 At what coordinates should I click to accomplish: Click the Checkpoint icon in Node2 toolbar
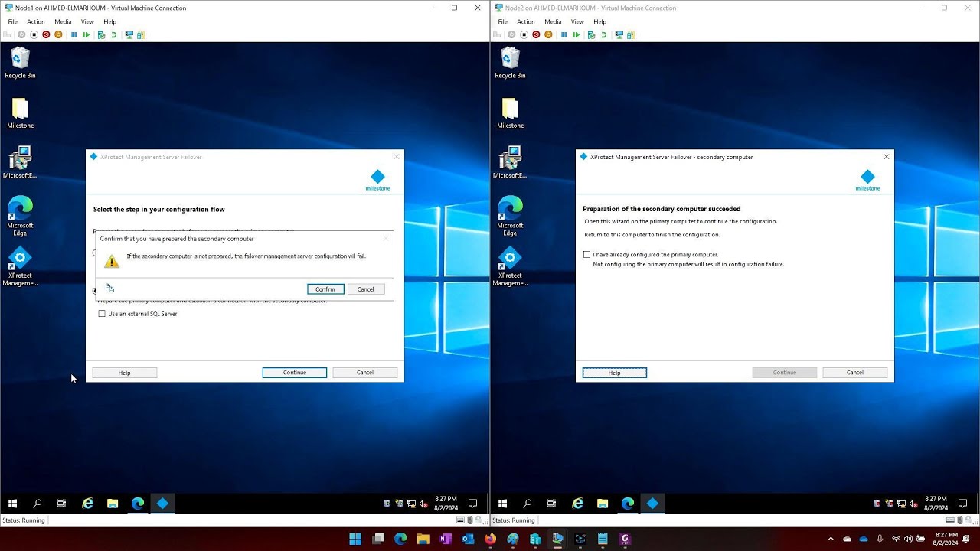click(x=591, y=34)
